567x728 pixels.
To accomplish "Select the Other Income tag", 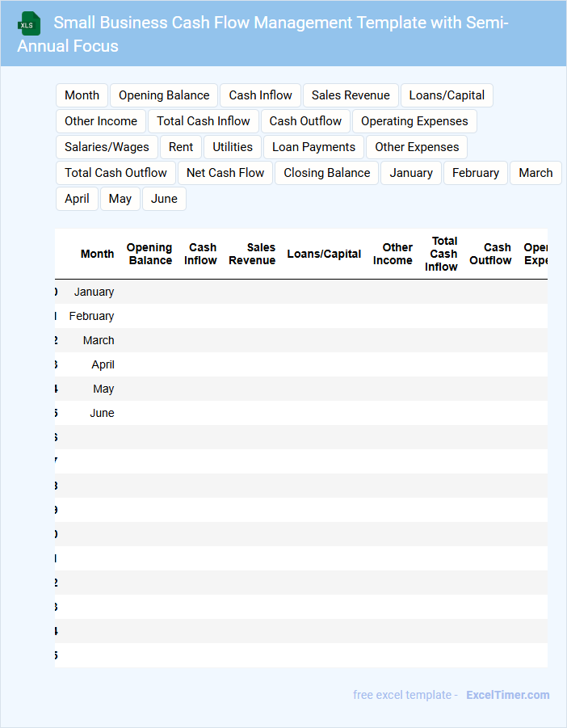I will tap(101, 121).
